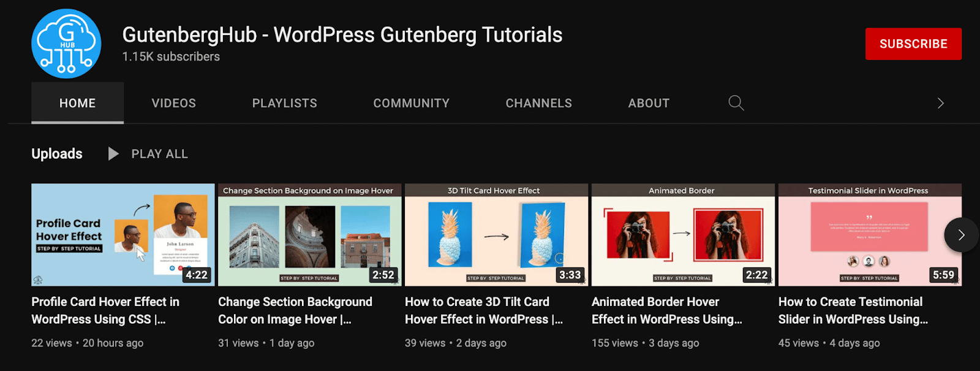Open Testimonial Slider in WordPress thumbnail
The width and height of the screenshot is (980, 371).
click(x=870, y=235)
